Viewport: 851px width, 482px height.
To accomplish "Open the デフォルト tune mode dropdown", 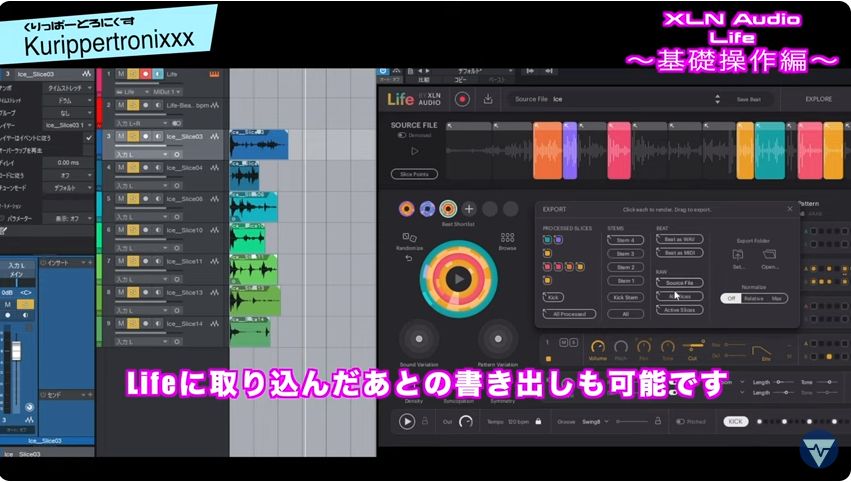I will coord(69,188).
